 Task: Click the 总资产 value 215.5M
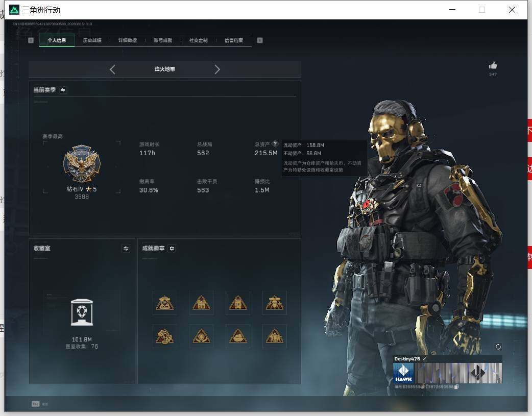click(266, 153)
